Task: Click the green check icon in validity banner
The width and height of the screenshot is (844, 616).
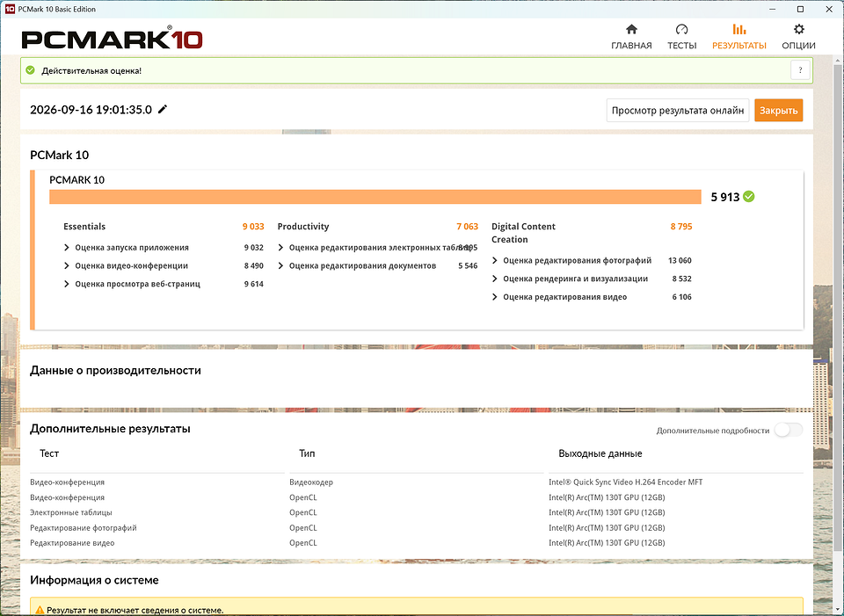Action: (31, 70)
